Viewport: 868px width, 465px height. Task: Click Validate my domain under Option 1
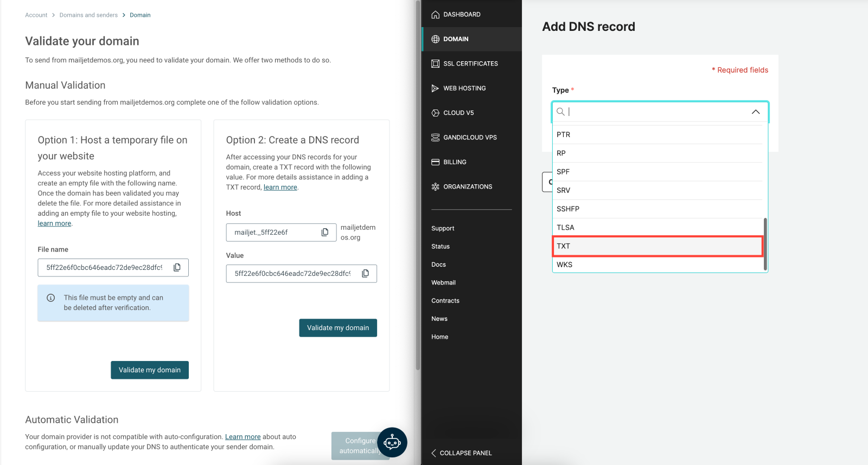coord(150,370)
